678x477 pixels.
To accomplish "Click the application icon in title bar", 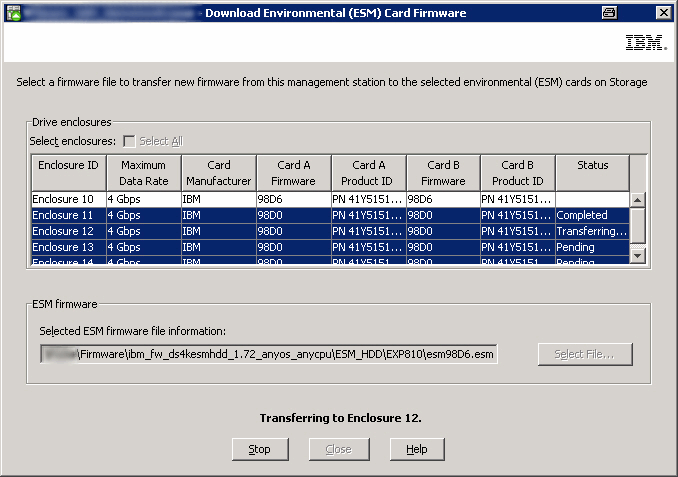I will (14, 12).
